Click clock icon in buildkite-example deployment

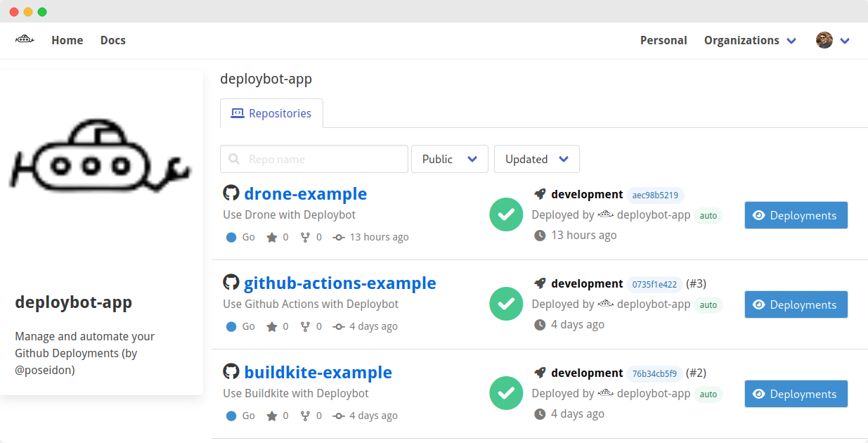coord(540,414)
